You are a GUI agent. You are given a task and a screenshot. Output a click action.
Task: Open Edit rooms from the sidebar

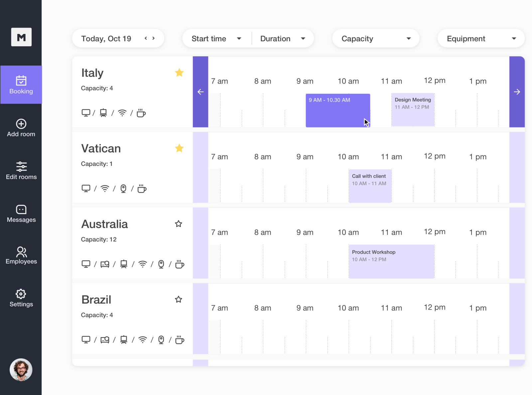[21, 170]
